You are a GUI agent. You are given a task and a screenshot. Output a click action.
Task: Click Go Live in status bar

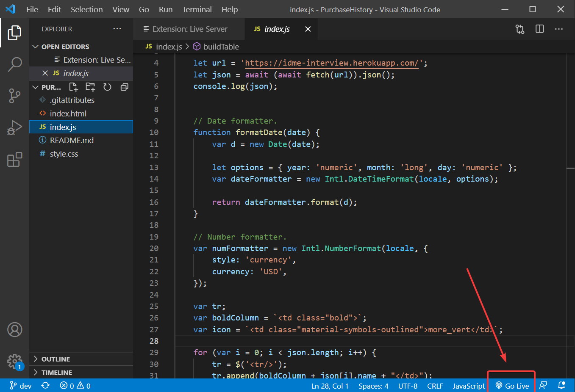pos(512,386)
